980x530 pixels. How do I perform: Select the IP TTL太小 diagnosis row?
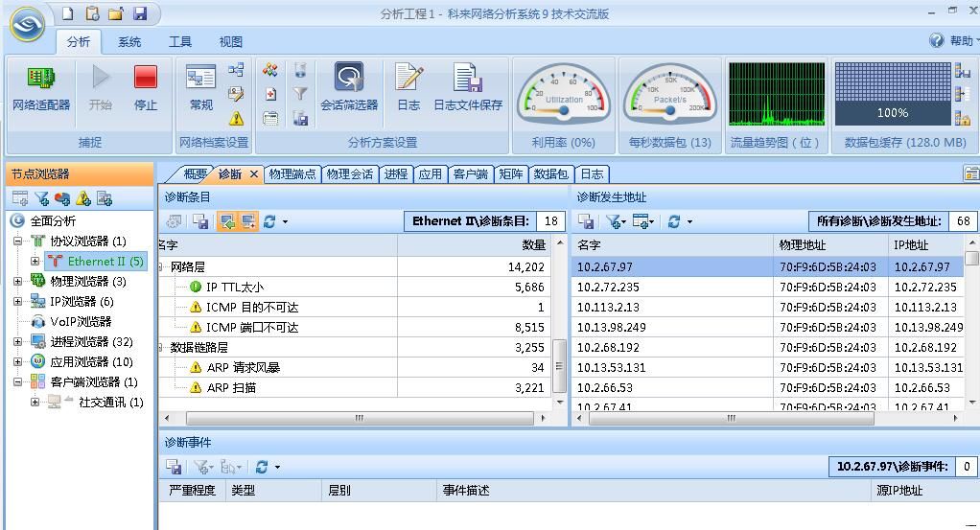tap(355, 287)
